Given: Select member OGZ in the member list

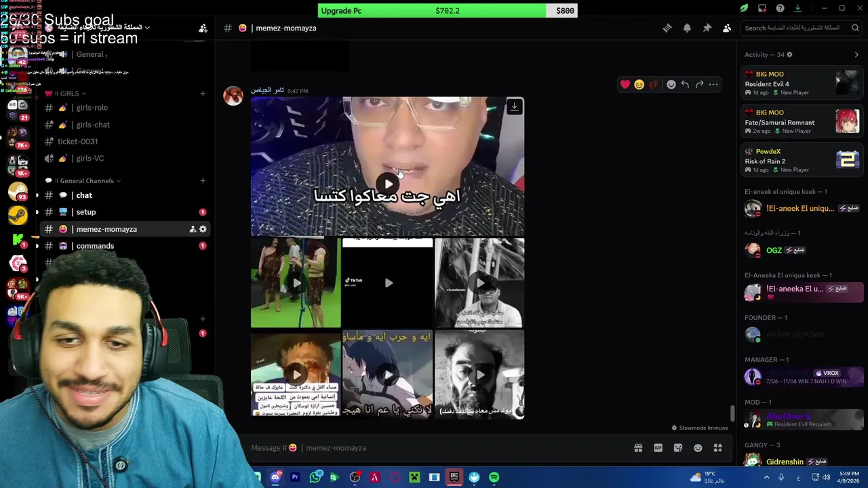Looking at the screenshot, I should click(802, 250).
